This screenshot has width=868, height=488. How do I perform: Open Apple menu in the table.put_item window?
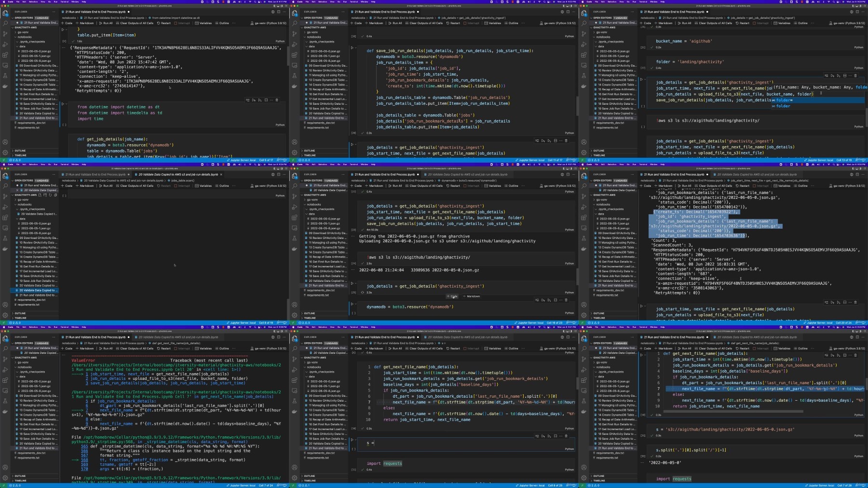coord(3,1)
